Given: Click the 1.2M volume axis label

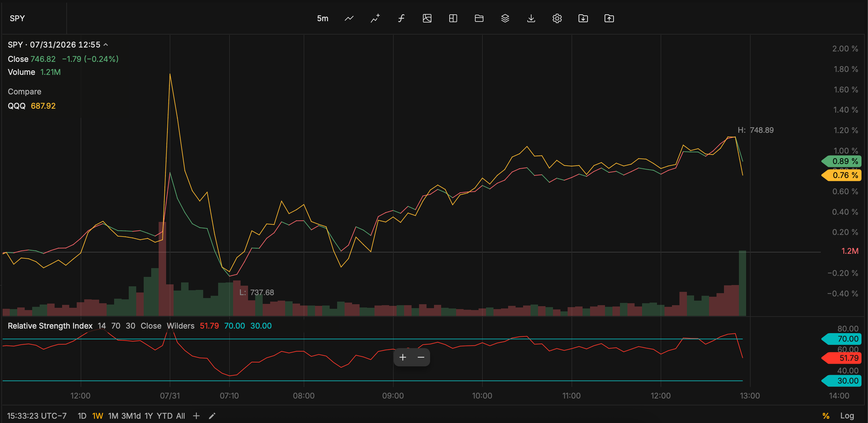Looking at the screenshot, I should pos(850,251).
